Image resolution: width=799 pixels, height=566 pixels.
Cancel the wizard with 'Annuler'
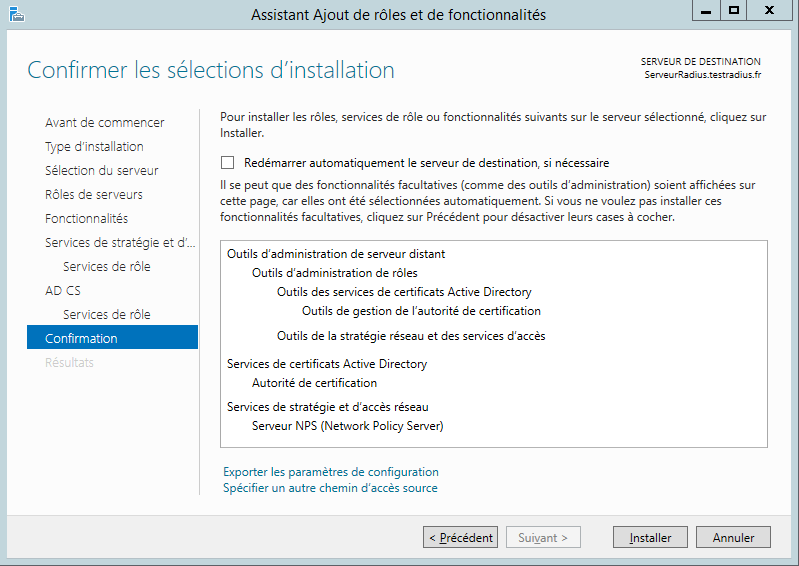coord(733,537)
